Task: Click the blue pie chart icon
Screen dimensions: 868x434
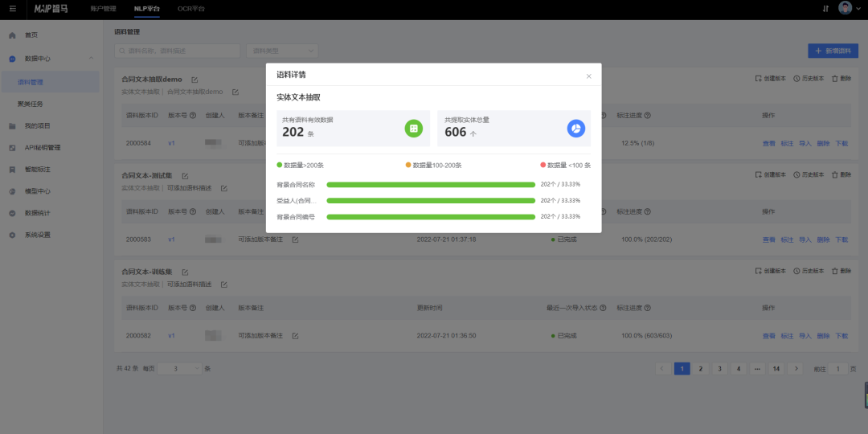Action: (x=575, y=129)
